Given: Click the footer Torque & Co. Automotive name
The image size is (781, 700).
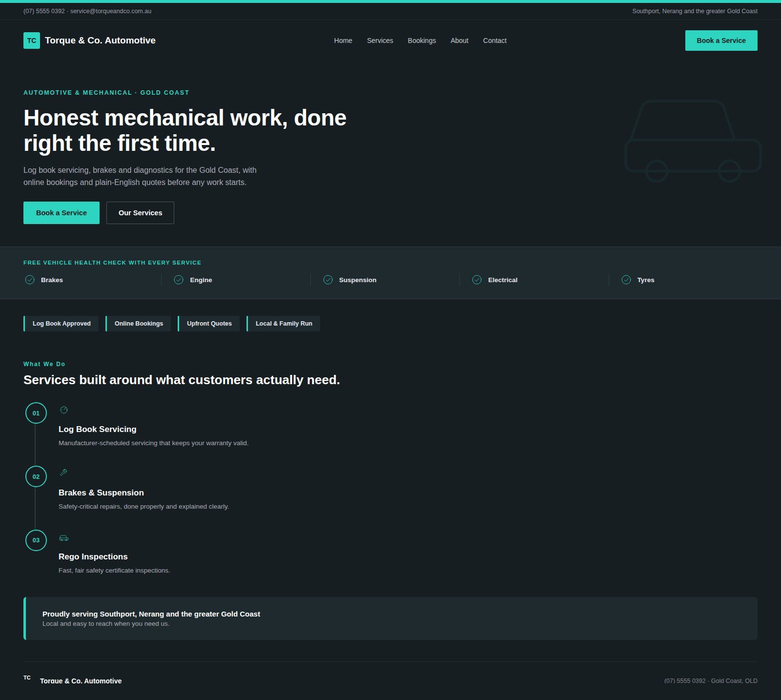Looking at the screenshot, I should [x=81, y=680].
